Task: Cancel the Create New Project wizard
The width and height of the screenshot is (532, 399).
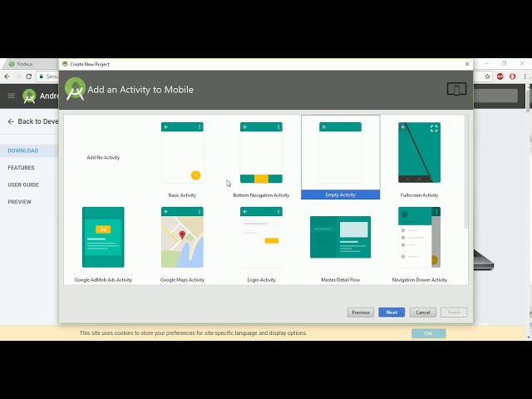Action: tap(423, 313)
